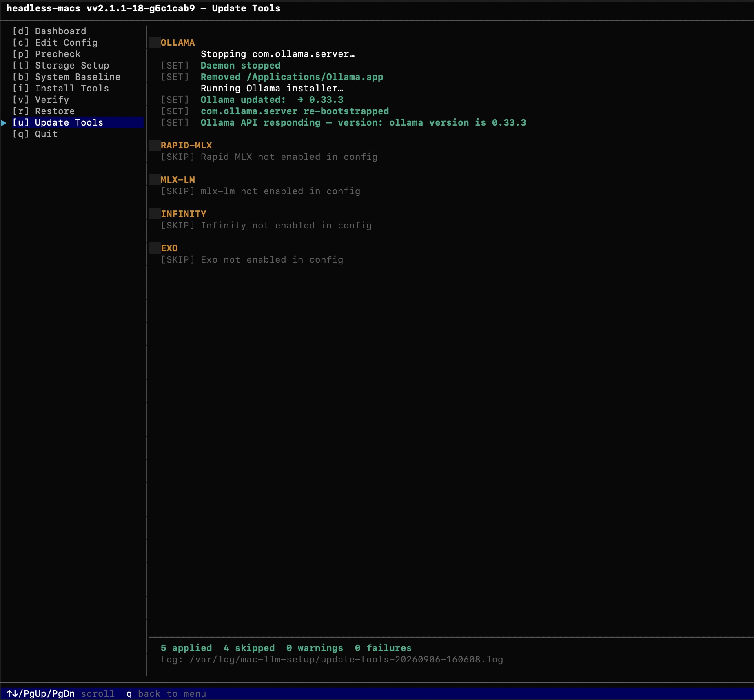This screenshot has width=754, height=700.
Task: Click 'com.ollama.server re-bootstrapped' line
Action: pos(295,111)
